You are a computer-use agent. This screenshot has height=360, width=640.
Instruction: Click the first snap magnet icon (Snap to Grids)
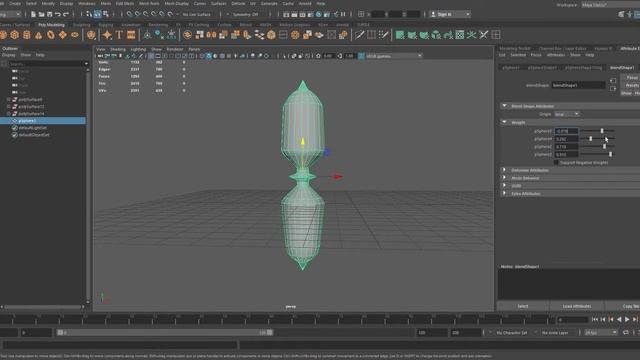(x=129, y=14)
